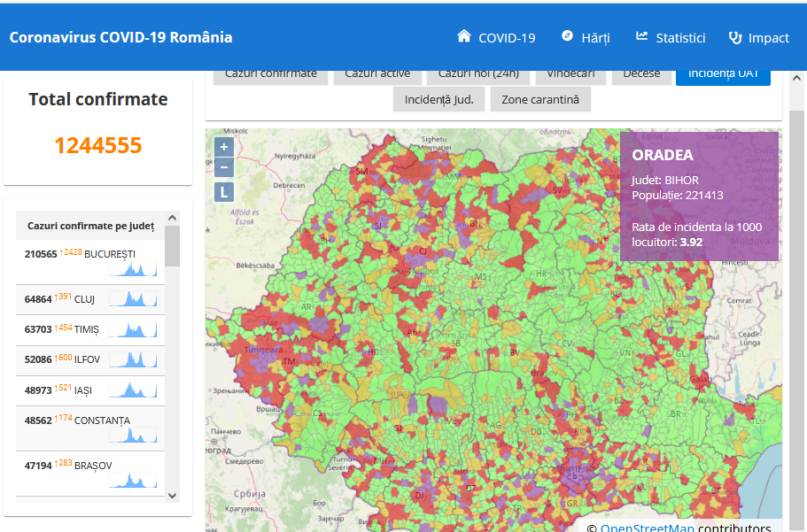
Task: Click the map panel scroll-up arrow
Action: click(x=796, y=78)
